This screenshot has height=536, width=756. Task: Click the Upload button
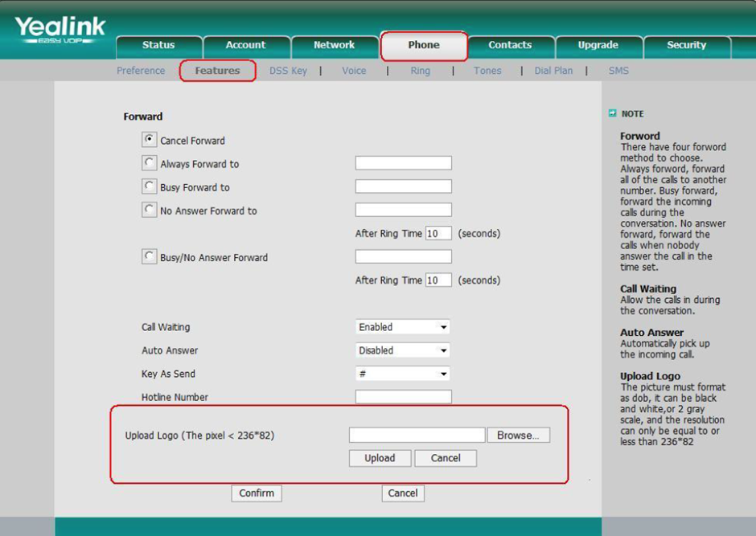[380, 458]
